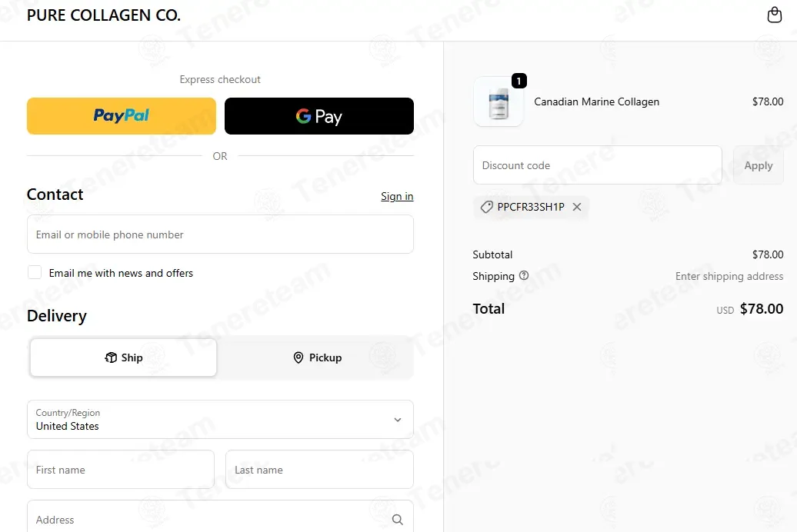Click the First name field

(121, 470)
